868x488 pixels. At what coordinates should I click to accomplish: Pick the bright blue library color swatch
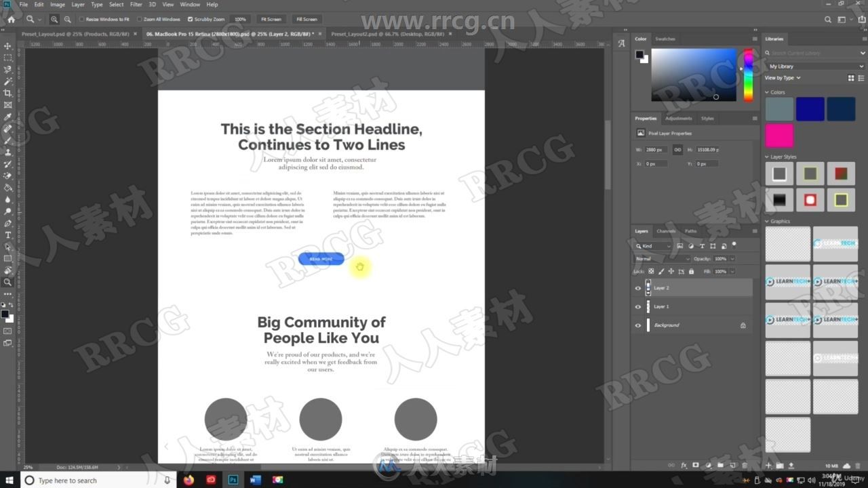[x=810, y=109]
